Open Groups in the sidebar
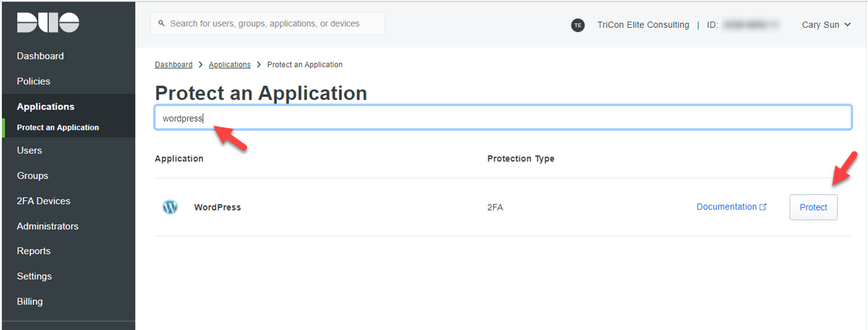The height and width of the screenshot is (330, 868). pyautogui.click(x=32, y=176)
